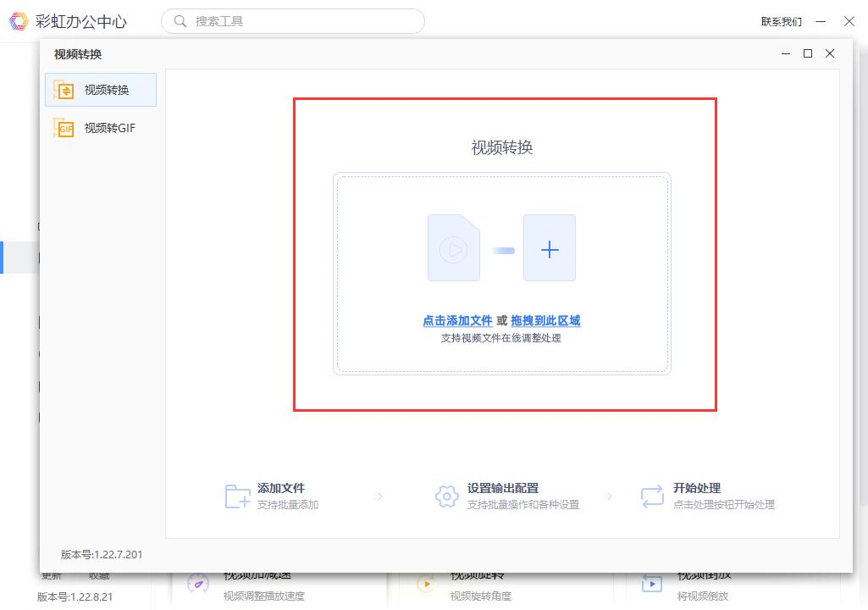Click the plus icon to add a video
Screen dimensions: 868x610
[550, 248]
